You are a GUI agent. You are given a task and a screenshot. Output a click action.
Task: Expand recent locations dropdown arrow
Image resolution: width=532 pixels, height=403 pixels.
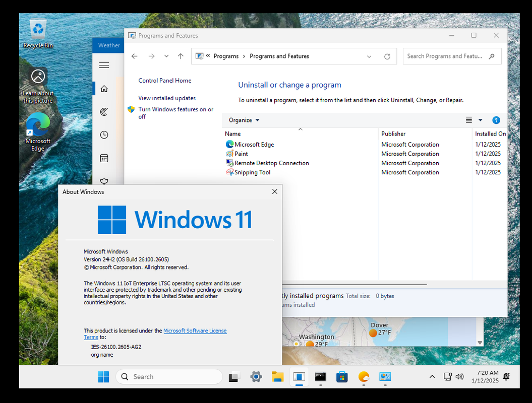tap(166, 56)
